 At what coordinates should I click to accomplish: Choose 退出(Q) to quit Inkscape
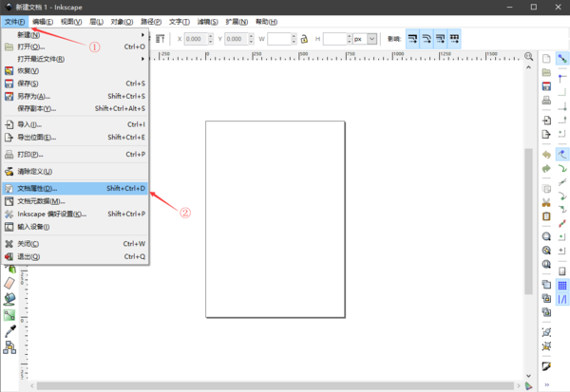point(75,256)
